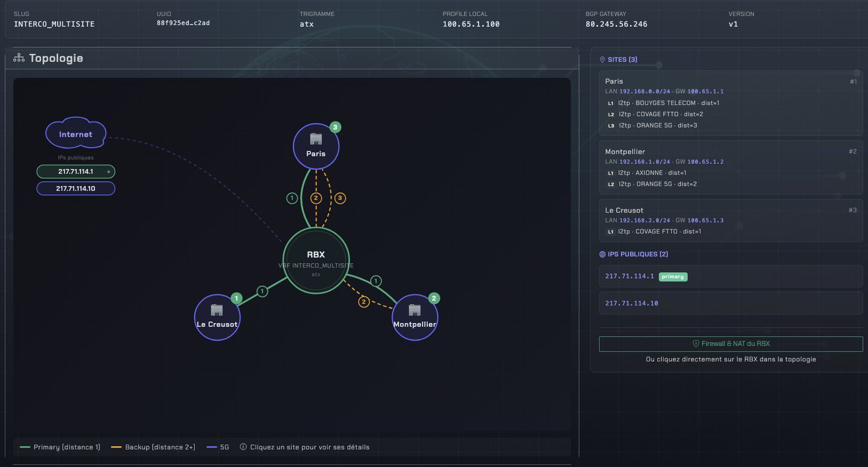Click Paris ORANGE 5G dist=3 row
The width and height of the screenshot is (868, 467).
652,125
